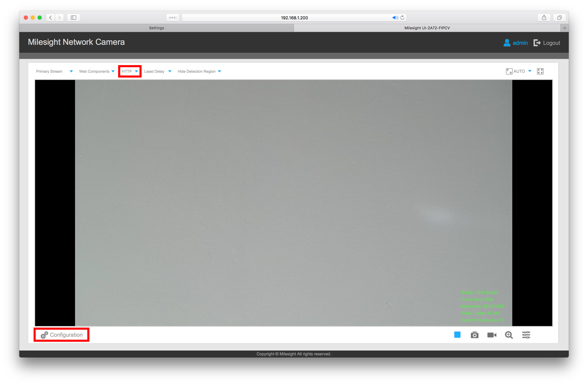Click the Safari reload page icon
This screenshot has height=385, width=588.
click(403, 18)
